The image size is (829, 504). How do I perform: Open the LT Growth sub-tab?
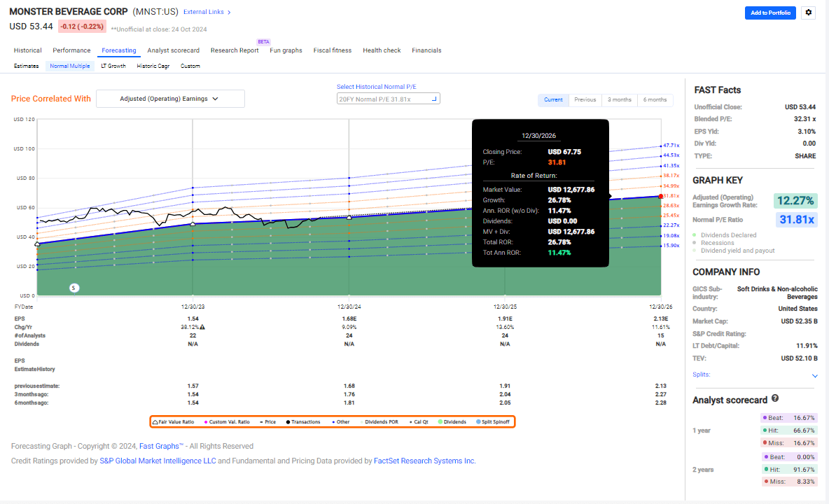[113, 65]
